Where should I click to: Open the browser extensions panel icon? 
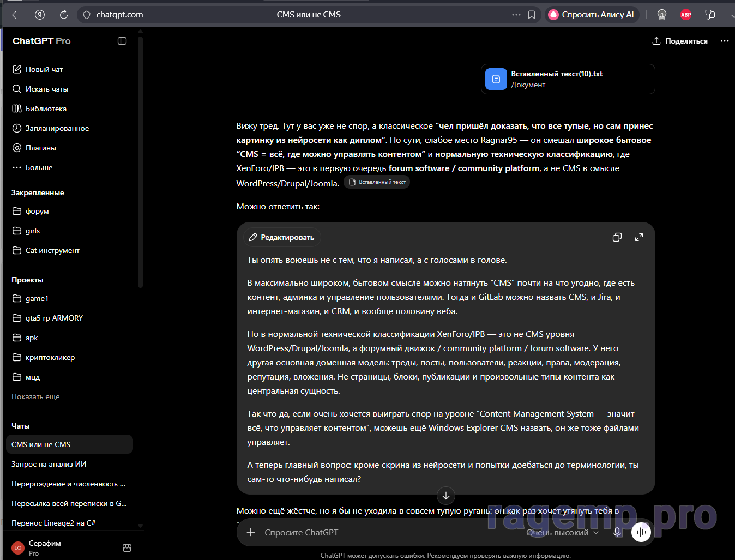click(x=710, y=15)
